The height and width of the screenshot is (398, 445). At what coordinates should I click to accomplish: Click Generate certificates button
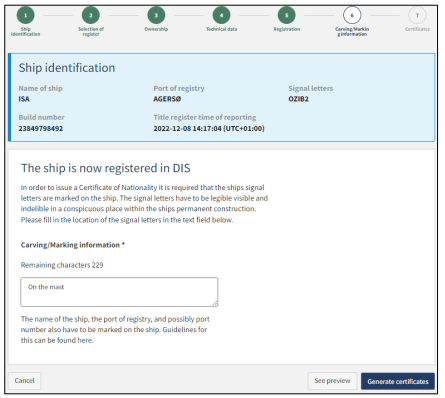pos(398,381)
